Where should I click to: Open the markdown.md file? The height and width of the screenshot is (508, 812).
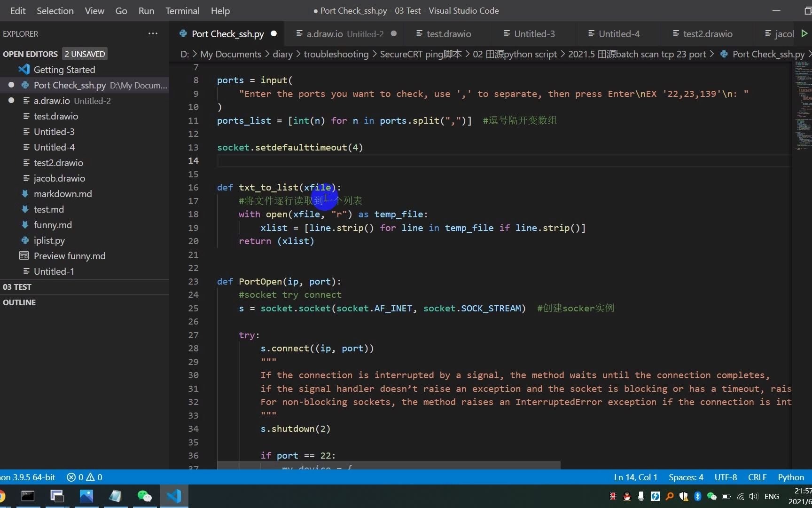pos(63,194)
